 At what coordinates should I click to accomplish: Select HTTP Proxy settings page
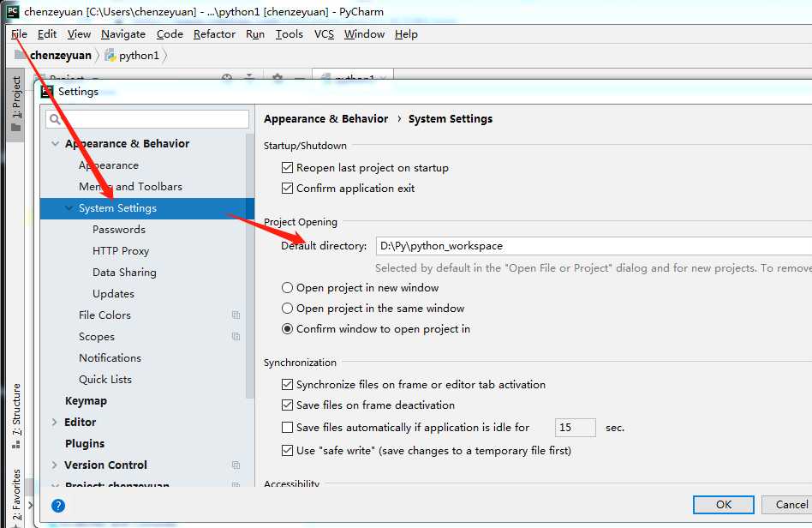pyautogui.click(x=121, y=251)
